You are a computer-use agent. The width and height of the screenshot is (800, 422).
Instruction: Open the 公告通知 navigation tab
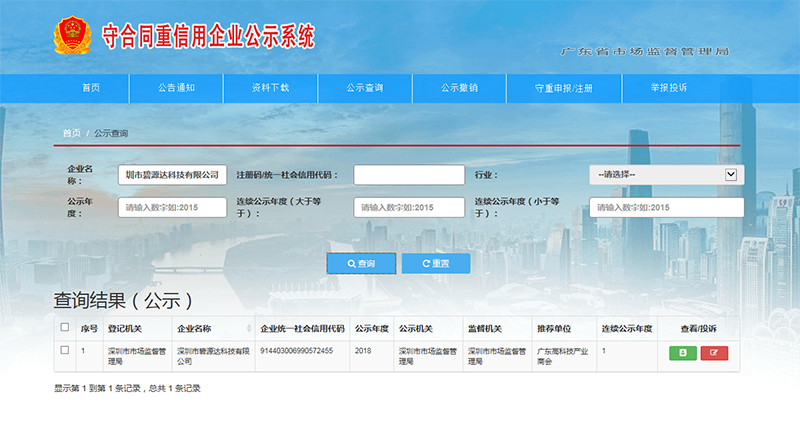[176, 88]
